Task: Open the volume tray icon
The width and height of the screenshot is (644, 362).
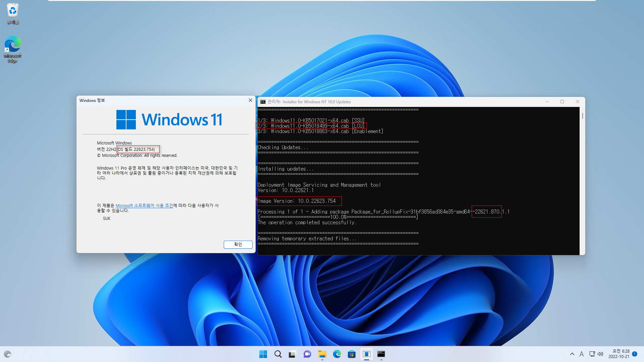Action: (600, 354)
